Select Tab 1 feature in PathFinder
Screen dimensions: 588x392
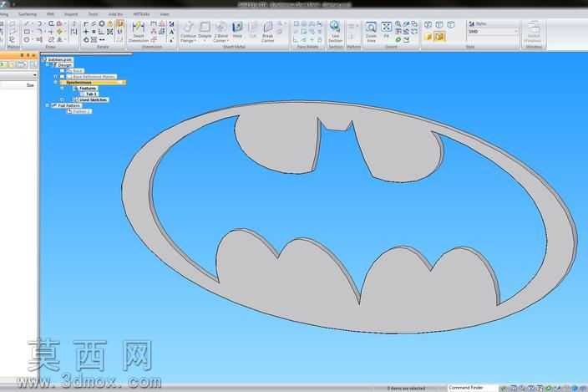click(x=89, y=94)
